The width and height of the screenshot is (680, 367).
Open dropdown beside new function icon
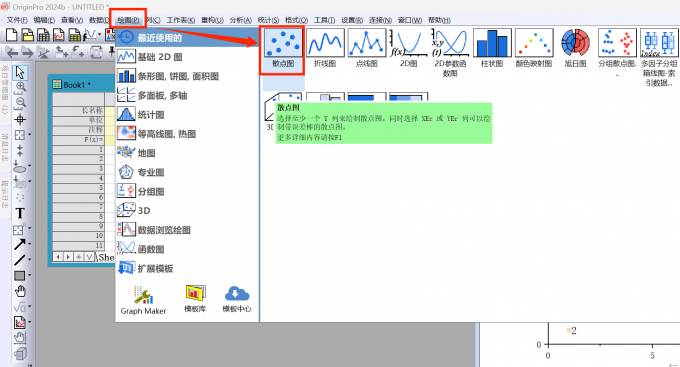tap(100, 35)
